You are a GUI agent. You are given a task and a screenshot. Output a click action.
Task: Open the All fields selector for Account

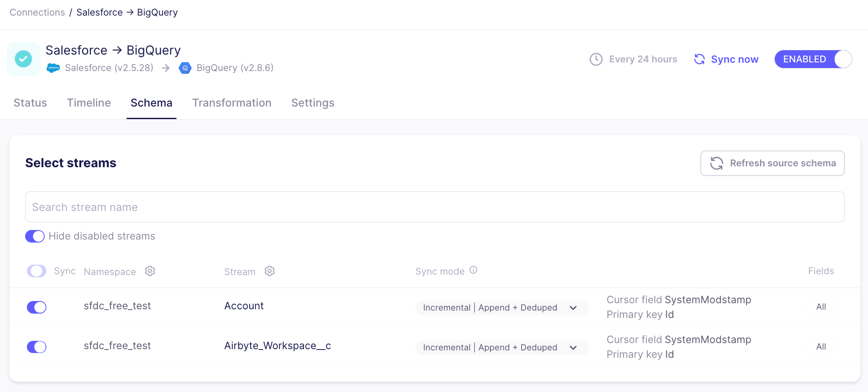point(821,307)
